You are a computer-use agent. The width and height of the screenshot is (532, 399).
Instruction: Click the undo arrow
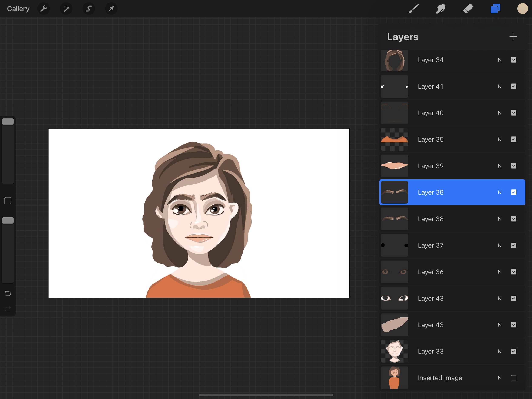pyautogui.click(x=8, y=293)
